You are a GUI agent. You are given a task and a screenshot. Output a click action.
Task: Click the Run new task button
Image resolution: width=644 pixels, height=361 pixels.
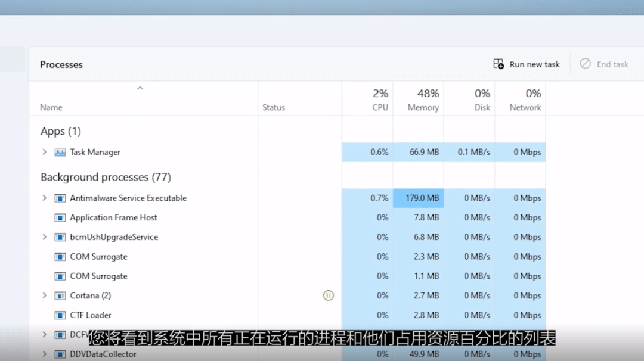click(527, 64)
